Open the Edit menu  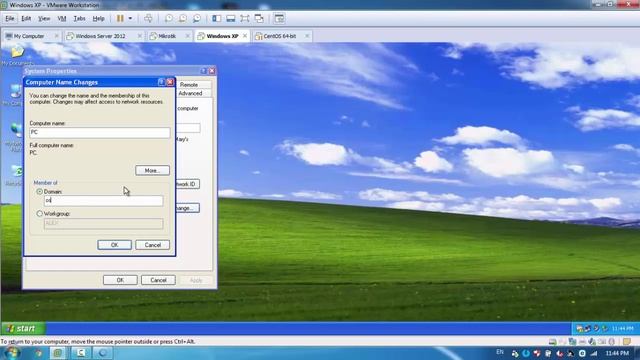(26, 18)
